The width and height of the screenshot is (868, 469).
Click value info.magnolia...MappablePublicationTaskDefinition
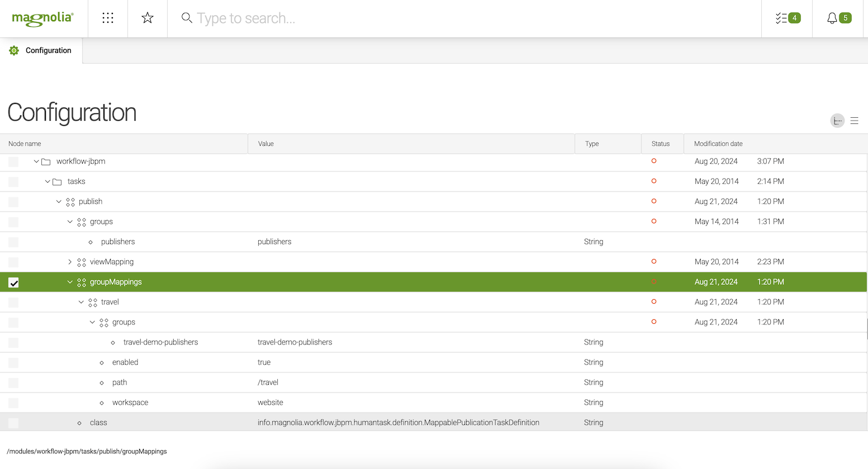tap(399, 423)
